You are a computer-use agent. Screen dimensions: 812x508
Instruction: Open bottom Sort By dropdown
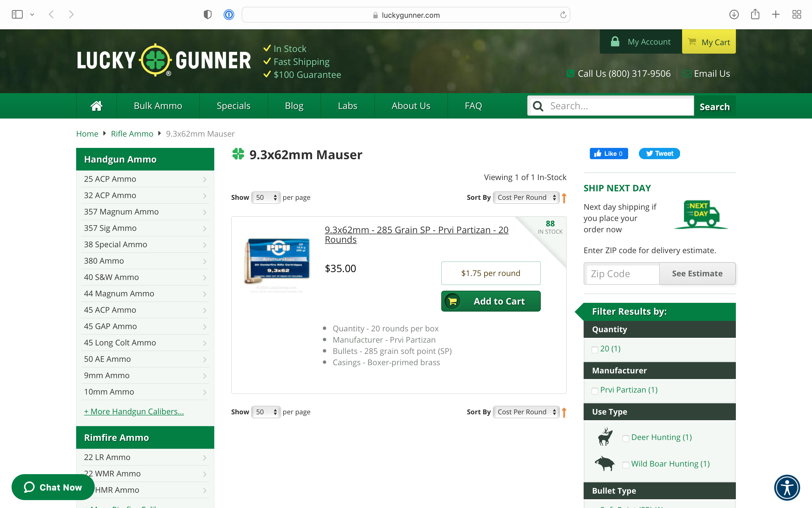pyautogui.click(x=526, y=412)
